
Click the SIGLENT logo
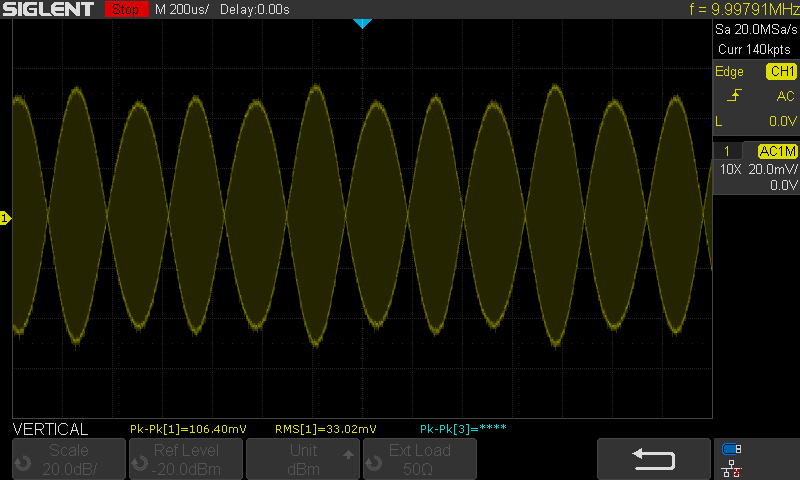[x=48, y=9]
